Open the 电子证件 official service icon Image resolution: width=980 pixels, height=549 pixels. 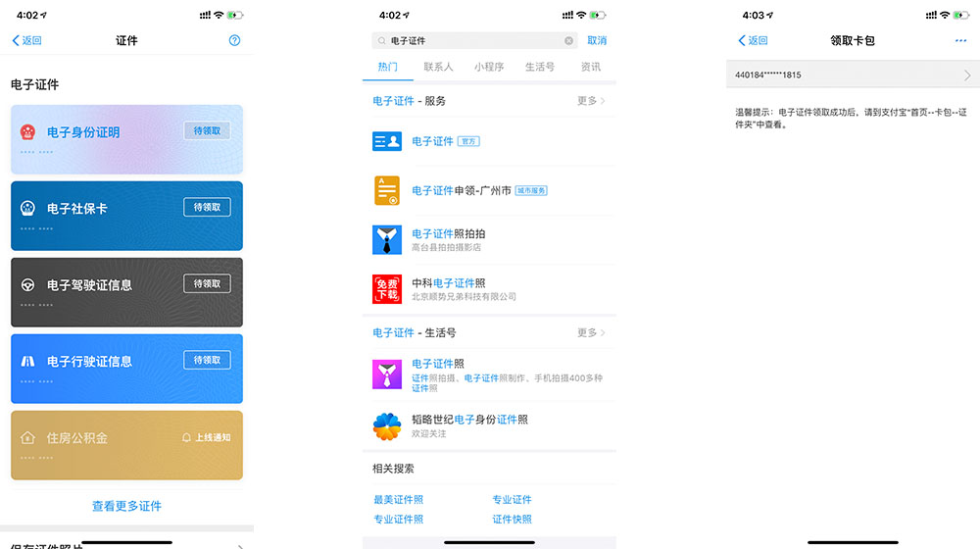(x=387, y=141)
